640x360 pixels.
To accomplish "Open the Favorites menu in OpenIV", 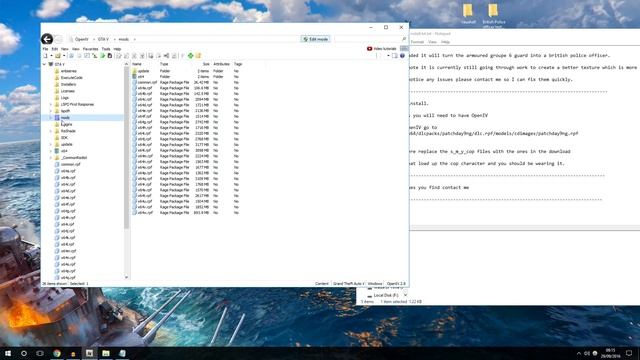I will [91, 49].
